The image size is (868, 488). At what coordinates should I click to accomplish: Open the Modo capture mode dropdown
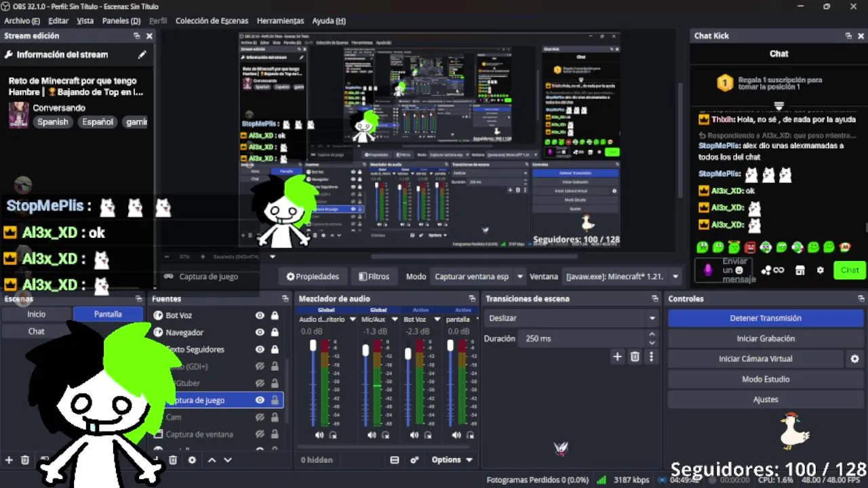[479, 277]
